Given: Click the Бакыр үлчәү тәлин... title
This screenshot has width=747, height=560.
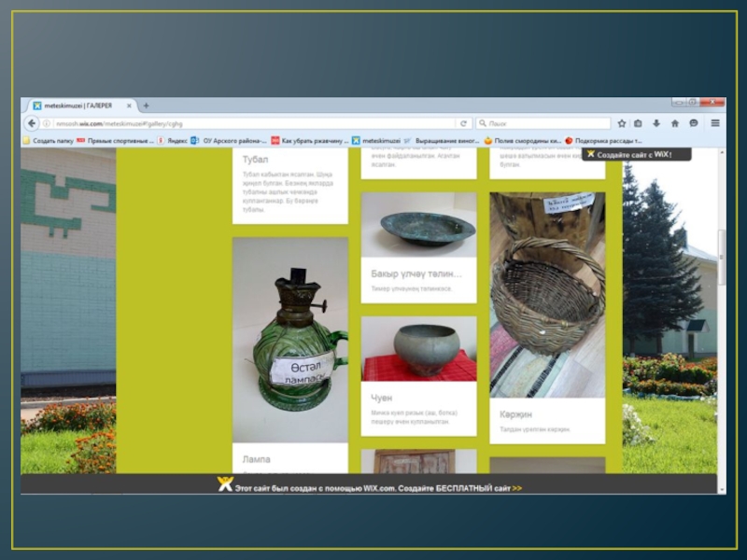Looking at the screenshot, I should pos(416,273).
